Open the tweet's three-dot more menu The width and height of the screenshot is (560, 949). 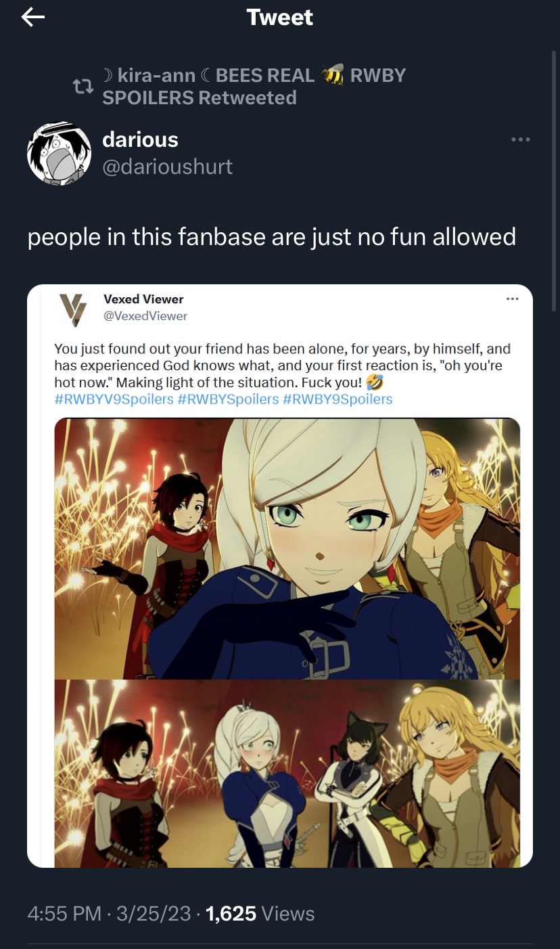pos(520,139)
